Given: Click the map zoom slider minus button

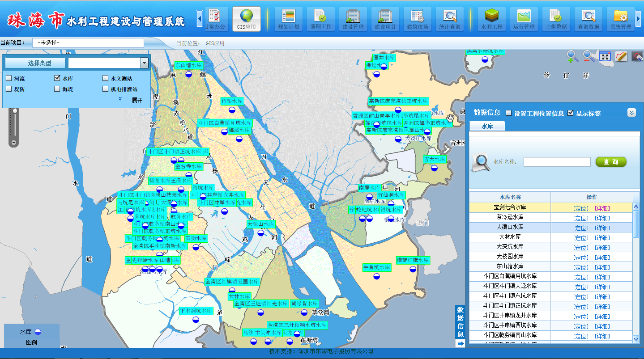Looking at the screenshot, I should click(x=14, y=143).
